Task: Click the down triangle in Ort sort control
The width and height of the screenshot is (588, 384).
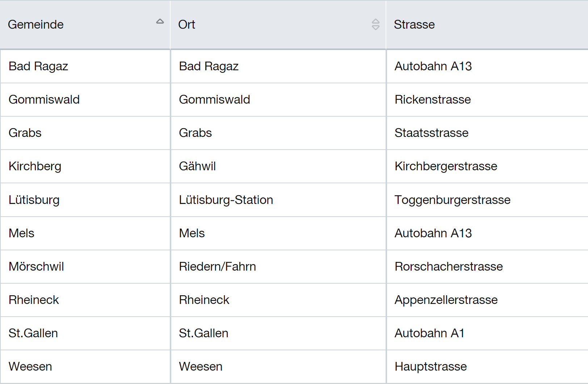Action: point(375,28)
